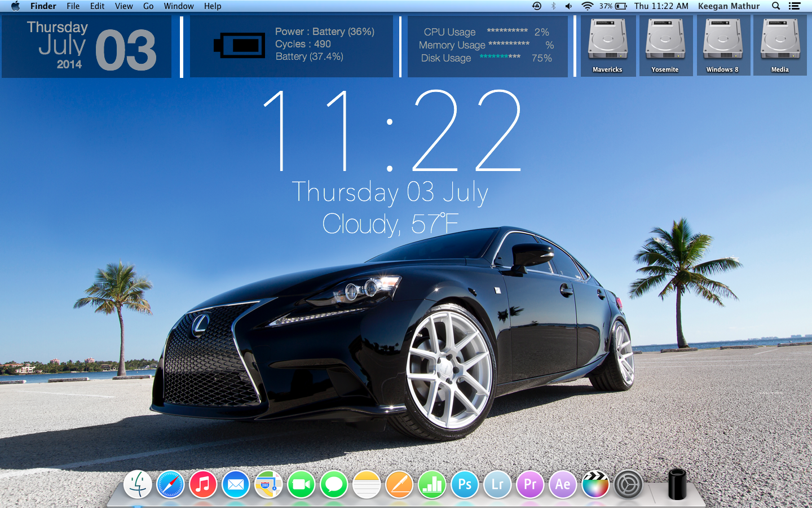Open the Window menu
The height and width of the screenshot is (508, 812).
coord(179,6)
